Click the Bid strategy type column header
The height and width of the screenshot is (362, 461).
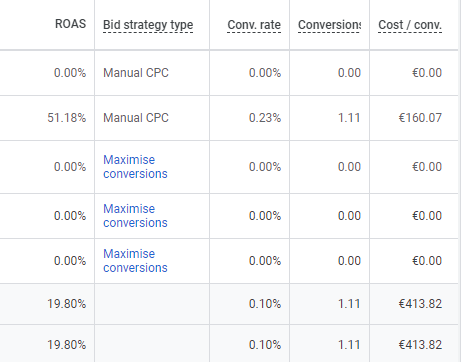(148, 25)
